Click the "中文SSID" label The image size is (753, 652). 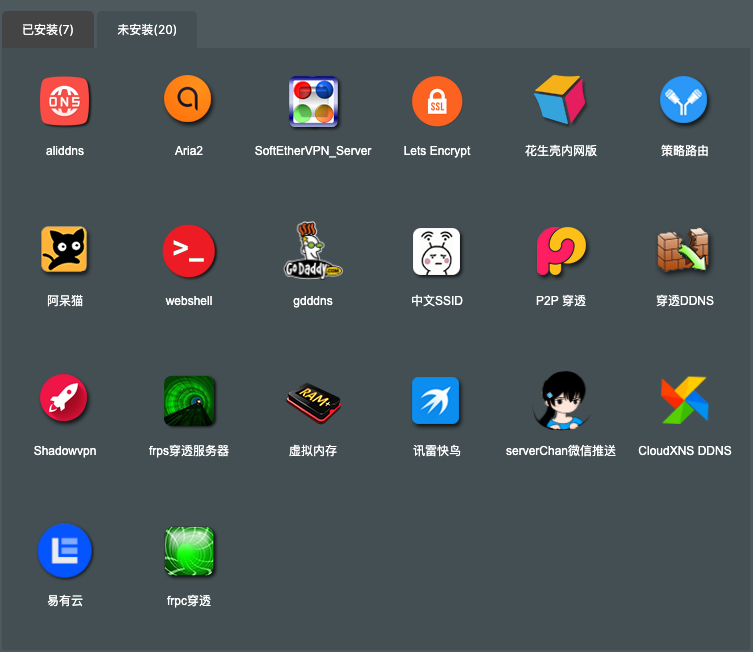click(437, 301)
